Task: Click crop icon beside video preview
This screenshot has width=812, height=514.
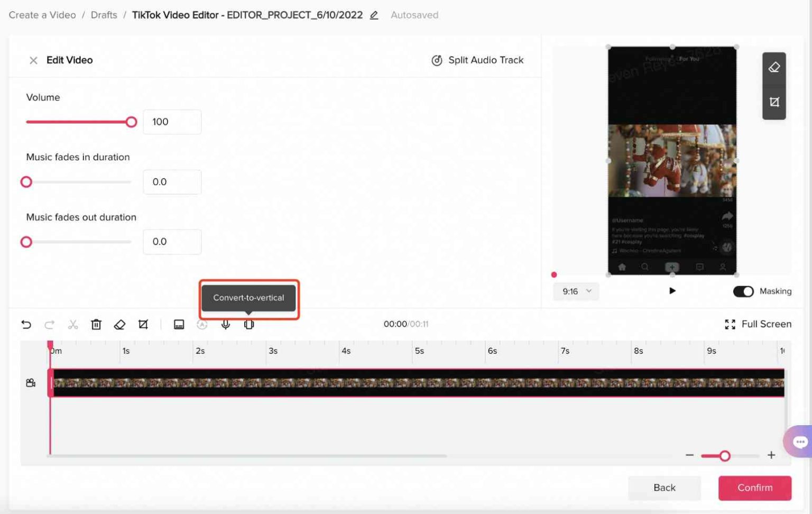Action: click(x=774, y=102)
